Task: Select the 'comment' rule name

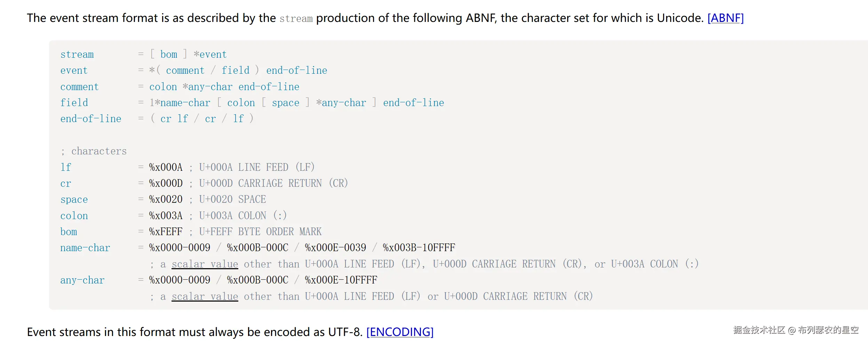Action: click(80, 87)
